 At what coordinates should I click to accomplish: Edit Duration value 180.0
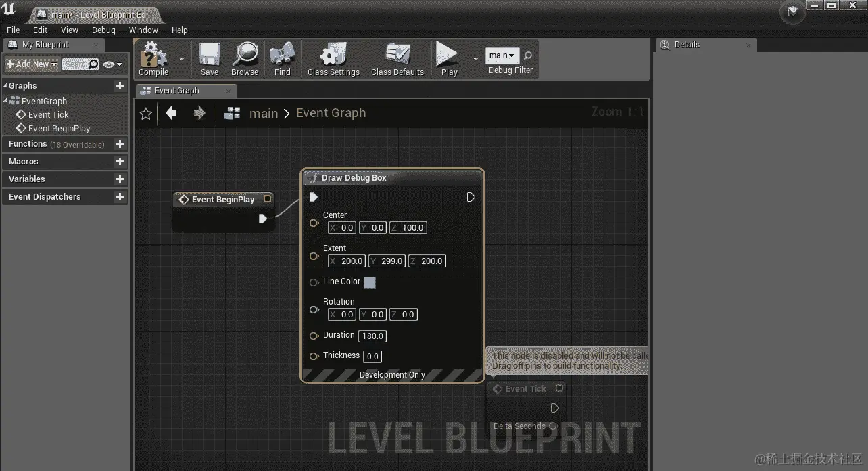[x=373, y=336]
